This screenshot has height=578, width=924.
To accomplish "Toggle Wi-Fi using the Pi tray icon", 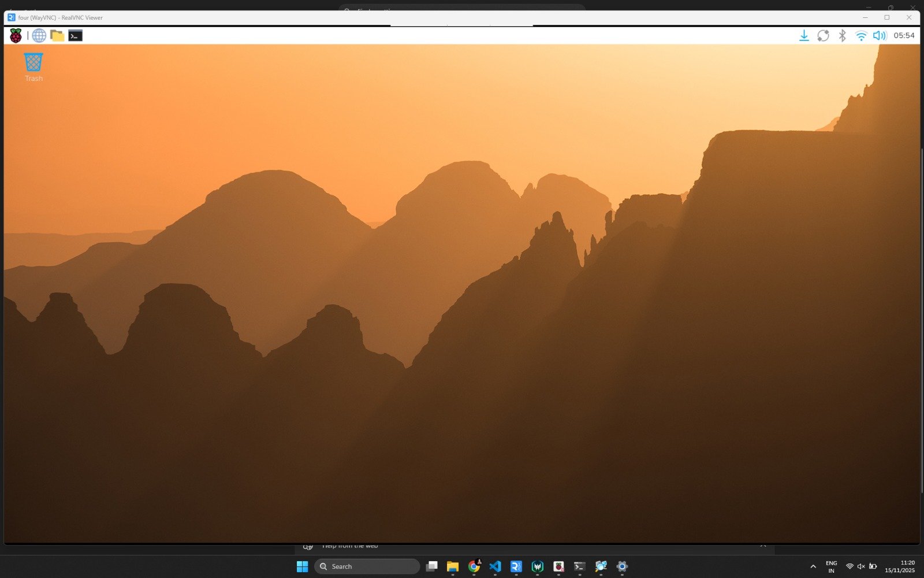I will [860, 35].
